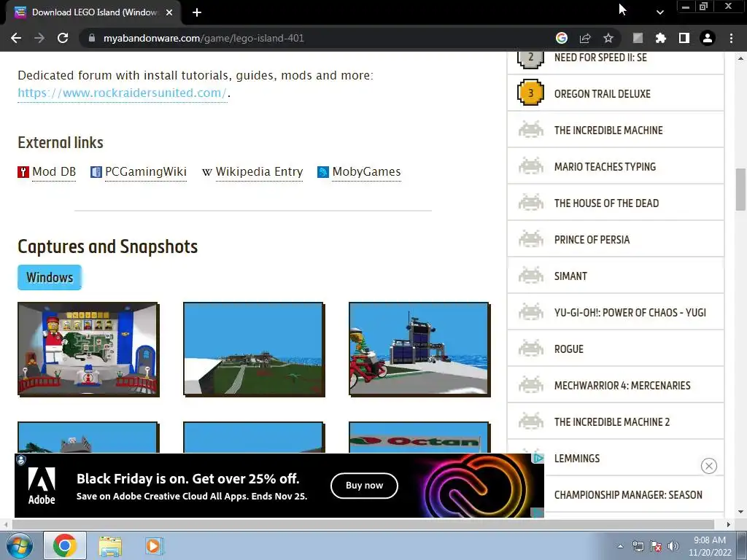Click the horizontal scrollbar at page bottom
The image size is (747, 560).
click(x=363, y=524)
